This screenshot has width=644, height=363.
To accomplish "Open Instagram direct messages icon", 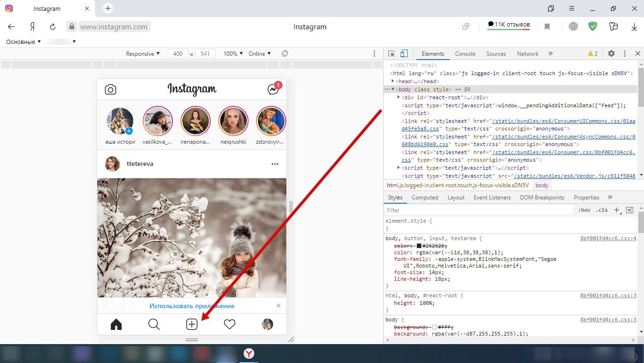I will [274, 89].
